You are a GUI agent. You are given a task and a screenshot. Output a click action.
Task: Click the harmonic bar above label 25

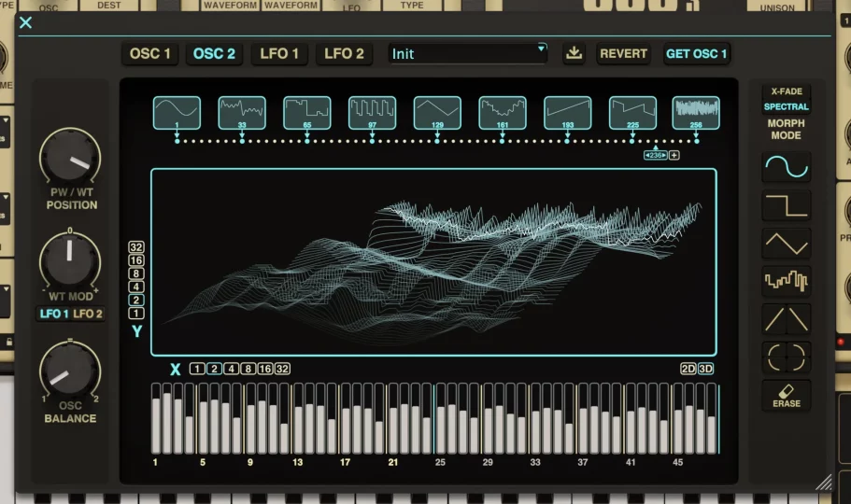click(441, 418)
